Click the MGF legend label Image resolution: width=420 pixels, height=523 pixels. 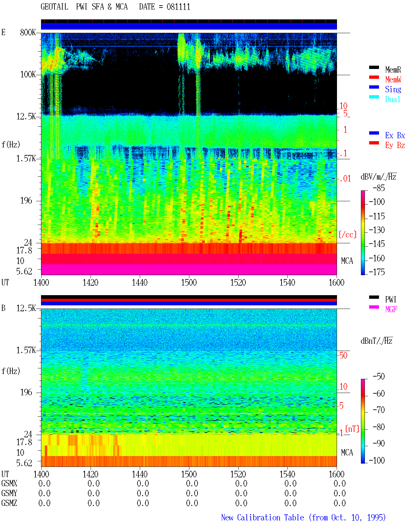click(391, 309)
